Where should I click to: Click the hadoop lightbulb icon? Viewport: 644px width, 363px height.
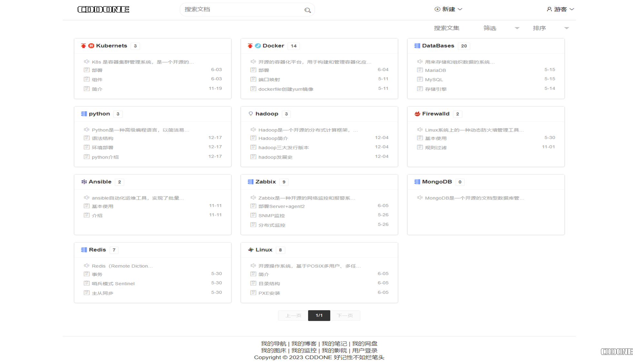pos(251,114)
